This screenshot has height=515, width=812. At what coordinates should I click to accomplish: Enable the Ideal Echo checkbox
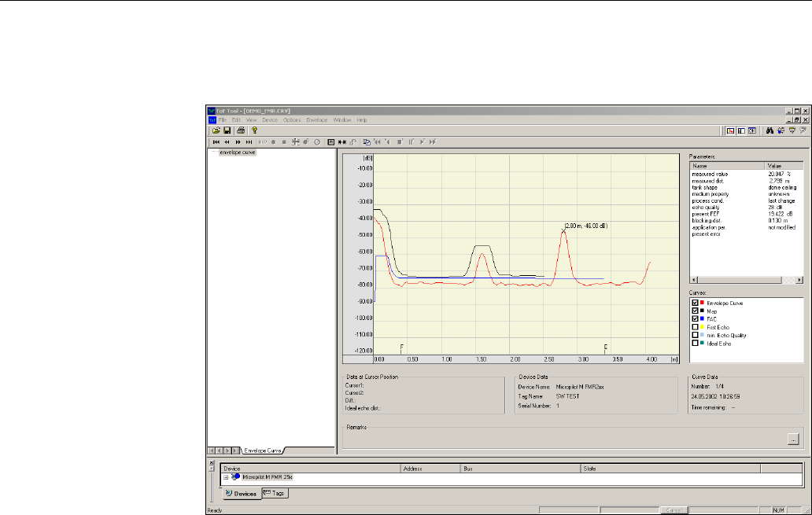(x=695, y=343)
